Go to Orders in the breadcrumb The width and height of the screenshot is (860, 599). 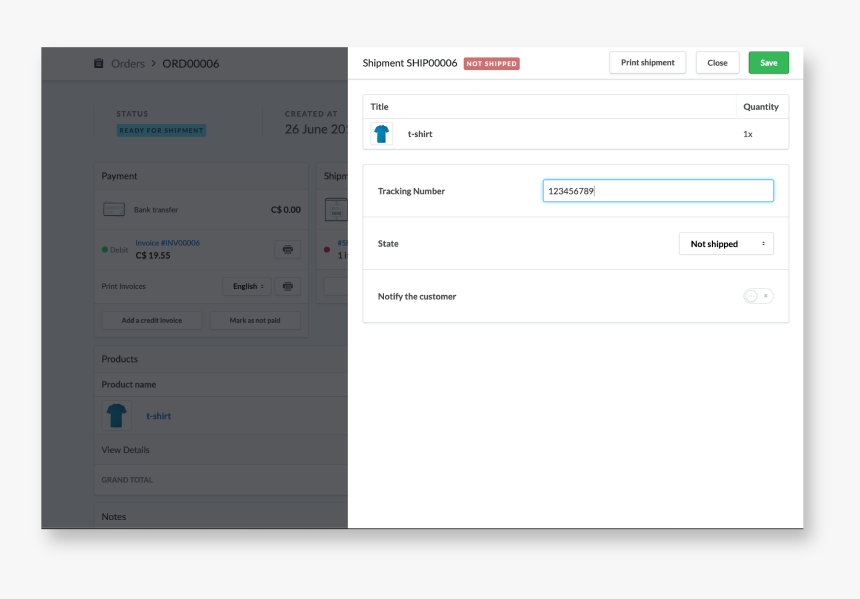click(x=128, y=63)
